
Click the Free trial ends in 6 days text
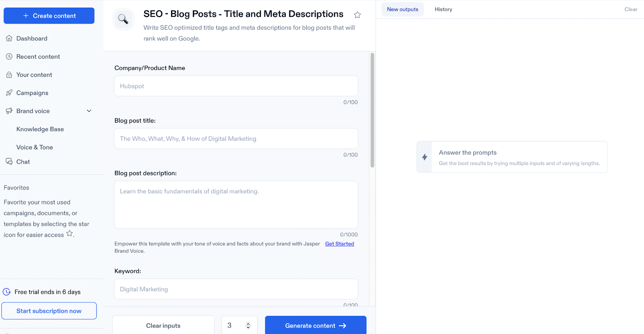coord(47,292)
